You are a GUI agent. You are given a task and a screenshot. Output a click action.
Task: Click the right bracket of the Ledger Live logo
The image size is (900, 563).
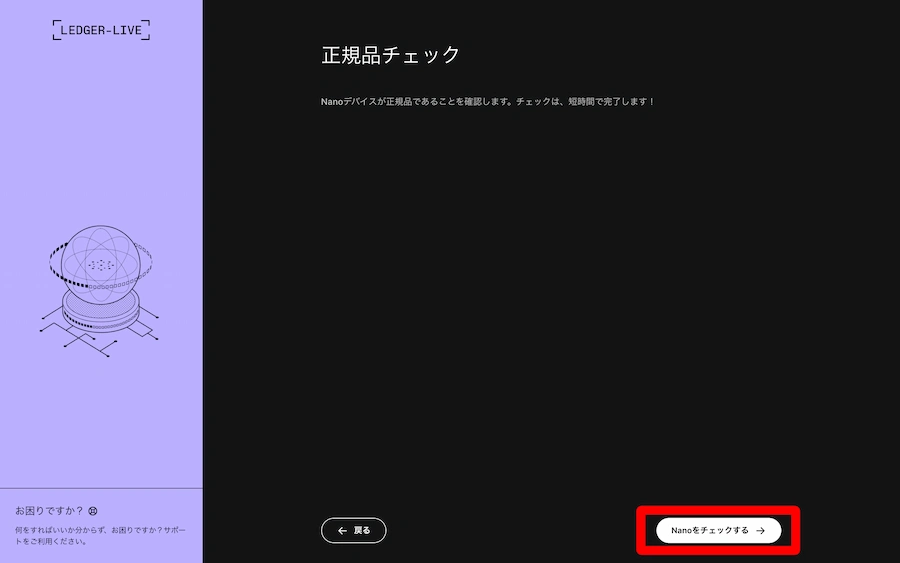[x=146, y=30]
